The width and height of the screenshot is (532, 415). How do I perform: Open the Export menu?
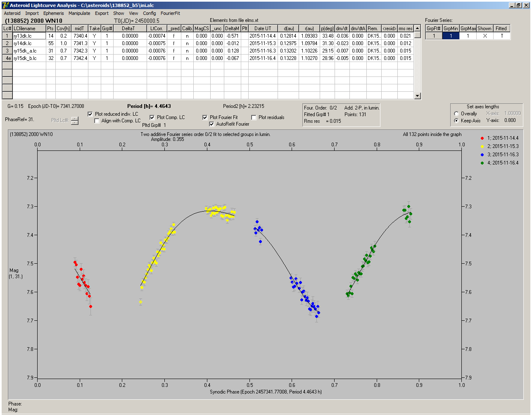click(x=102, y=13)
